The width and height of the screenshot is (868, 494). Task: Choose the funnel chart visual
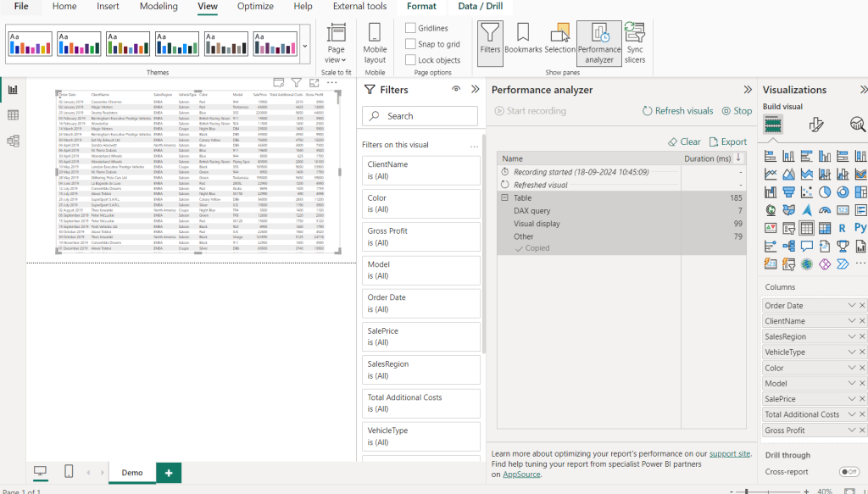[788, 192]
